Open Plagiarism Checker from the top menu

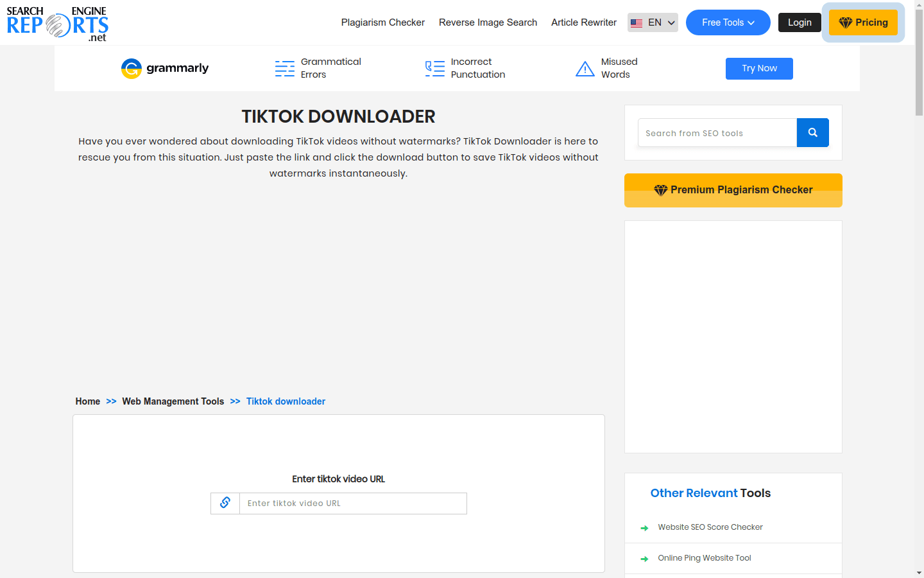(x=382, y=22)
